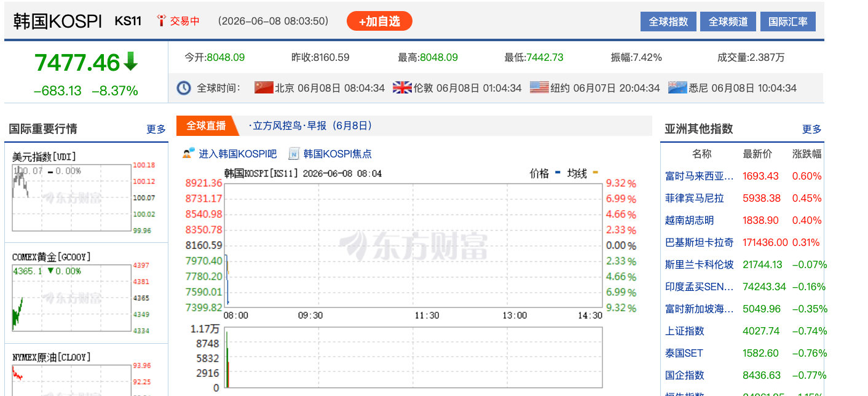Add KOSPI via +加自选 button
The height and width of the screenshot is (396, 868).
pos(379,22)
